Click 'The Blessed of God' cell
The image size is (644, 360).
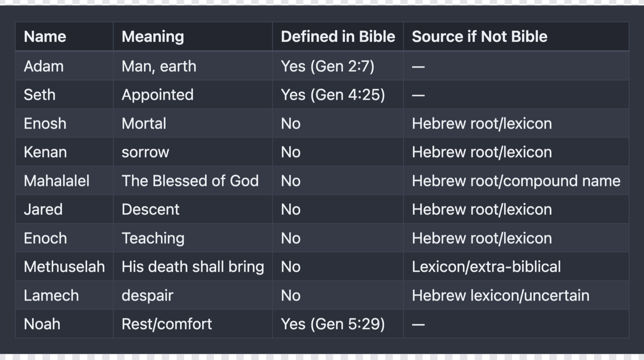coord(190,181)
